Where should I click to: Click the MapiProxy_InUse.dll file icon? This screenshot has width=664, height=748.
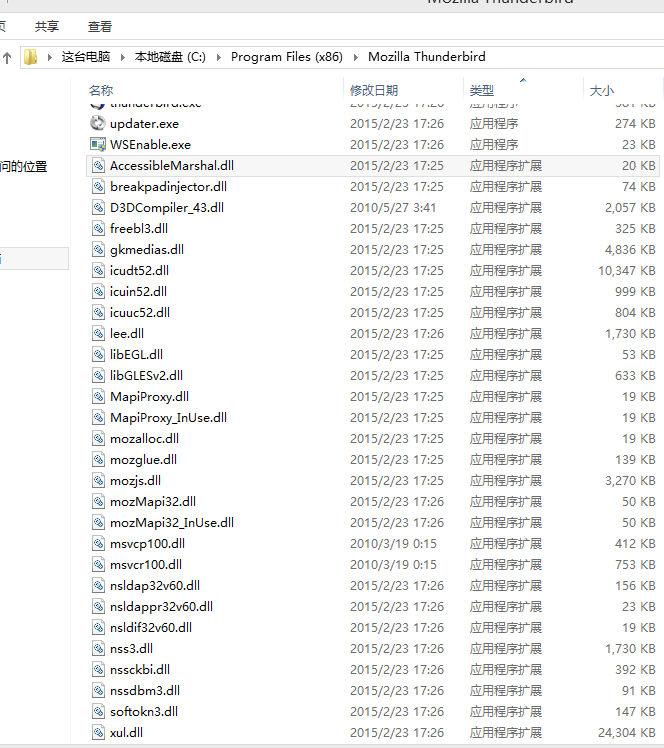98,417
